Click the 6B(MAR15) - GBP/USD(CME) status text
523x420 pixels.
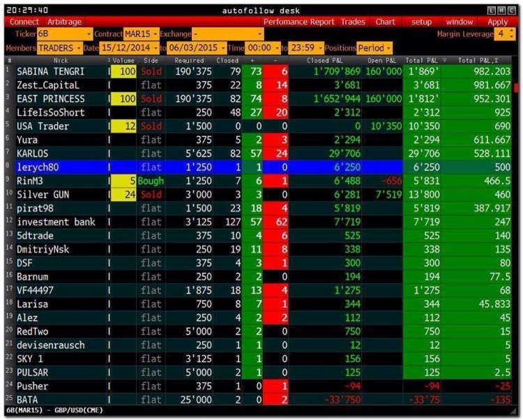[54, 410]
